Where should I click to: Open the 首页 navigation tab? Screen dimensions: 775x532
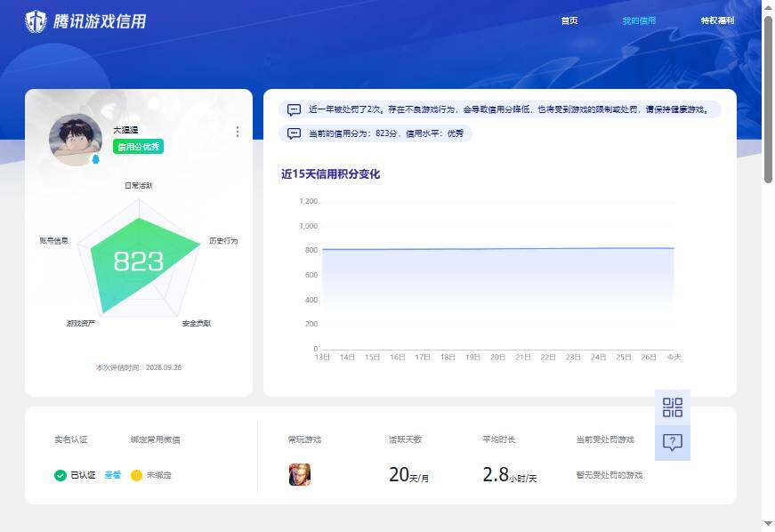tap(569, 20)
